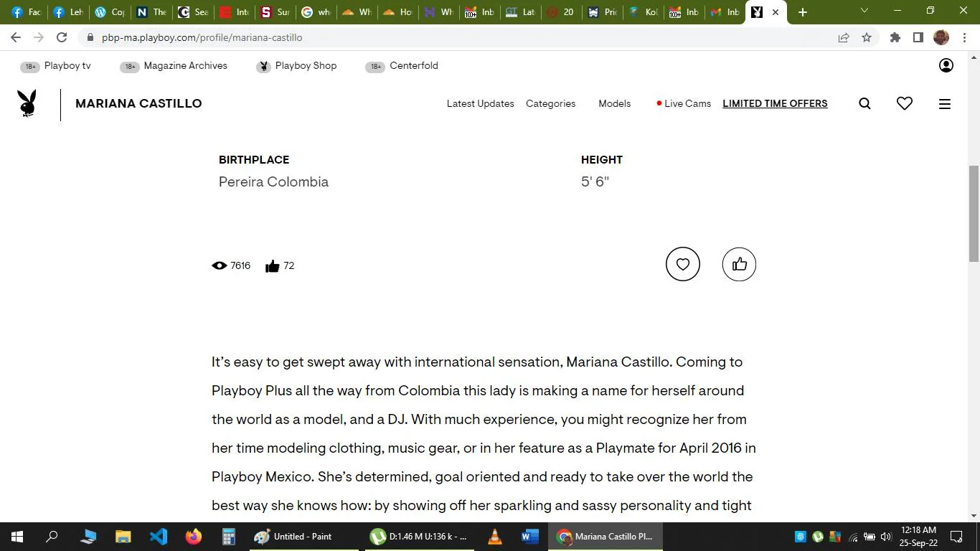Launch File Explorer from the taskbar
This screenshot has height=551, width=980.
pos(123,537)
